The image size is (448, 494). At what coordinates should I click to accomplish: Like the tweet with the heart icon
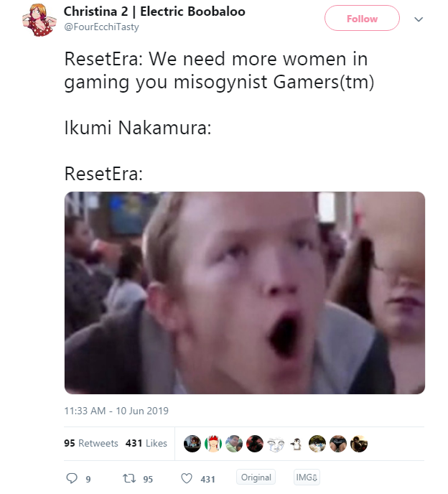tap(187, 478)
